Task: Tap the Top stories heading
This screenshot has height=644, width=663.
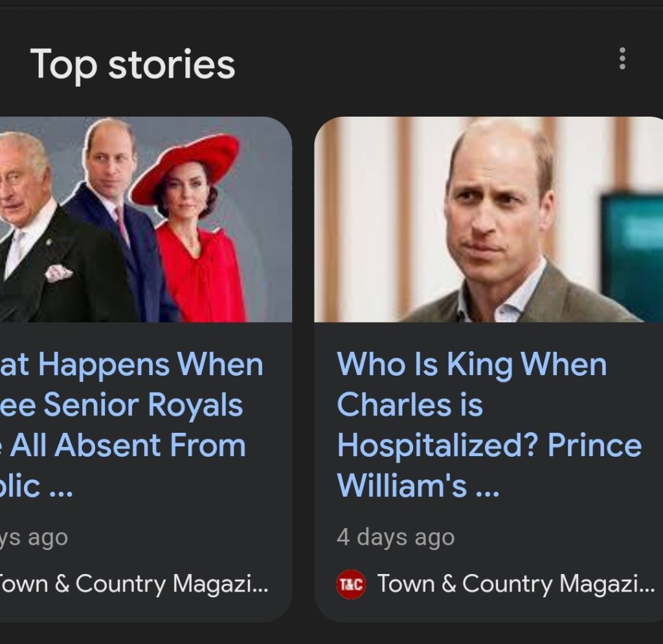Action: [x=132, y=64]
